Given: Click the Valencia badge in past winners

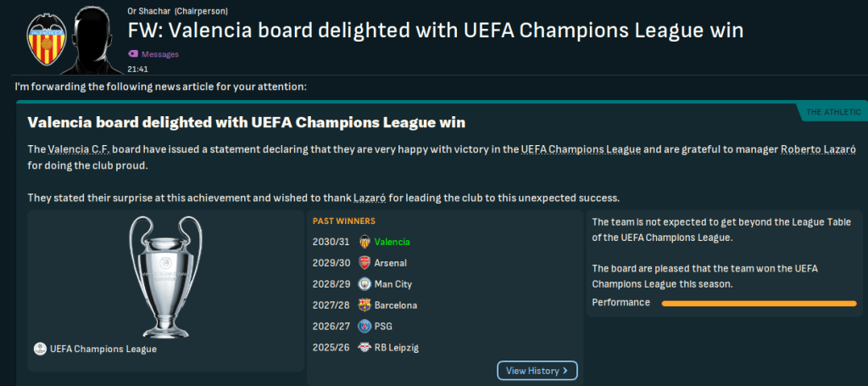Looking at the screenshot, I should (364, 242).
